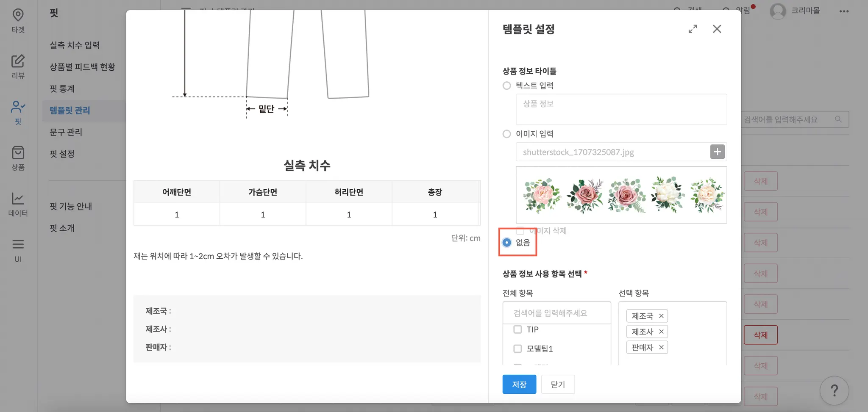
Task: Click the 닫기 button
Action: [x=558, y=384]
